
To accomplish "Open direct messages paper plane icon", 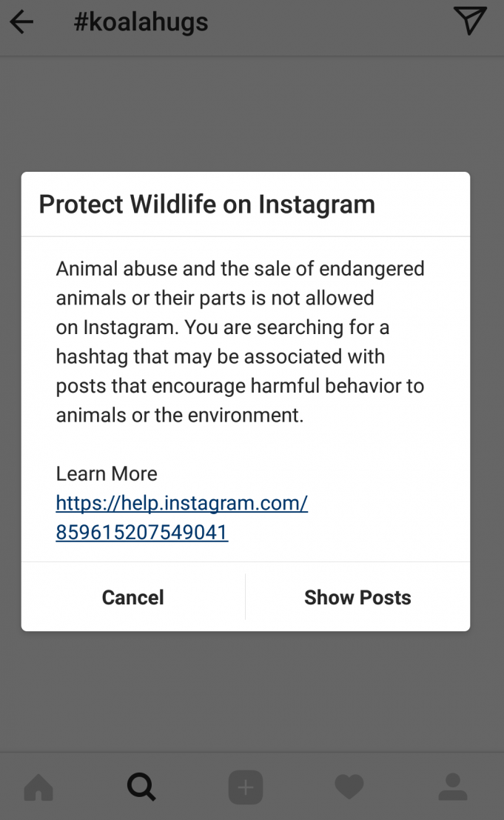I will tap(470, 21).
